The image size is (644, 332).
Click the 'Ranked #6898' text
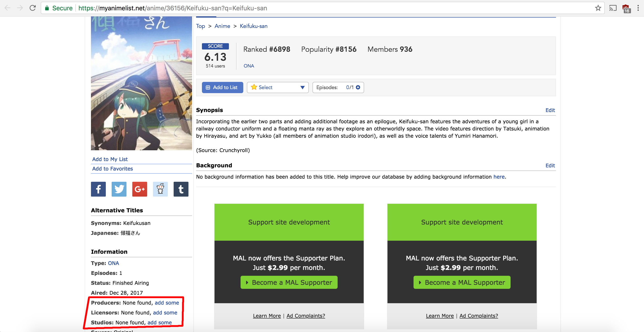point(267,49)
